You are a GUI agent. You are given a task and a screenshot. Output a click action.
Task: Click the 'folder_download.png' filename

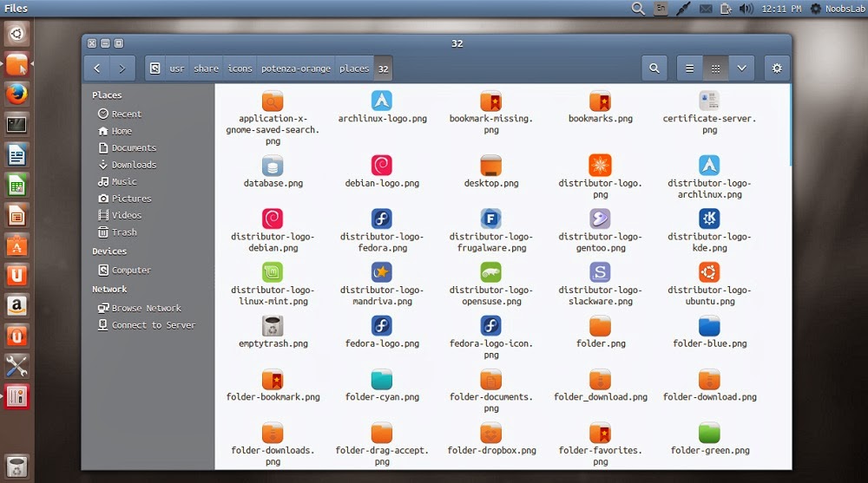click(x=600, y=396)
